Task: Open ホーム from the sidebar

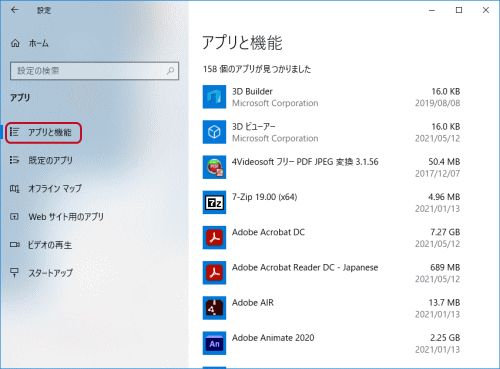Action: pos(39,43)
